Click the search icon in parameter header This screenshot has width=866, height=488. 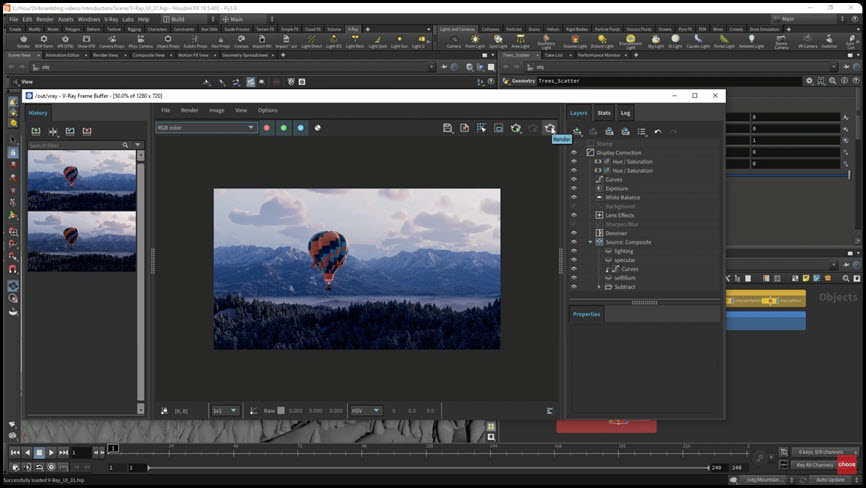pos(832,81)
